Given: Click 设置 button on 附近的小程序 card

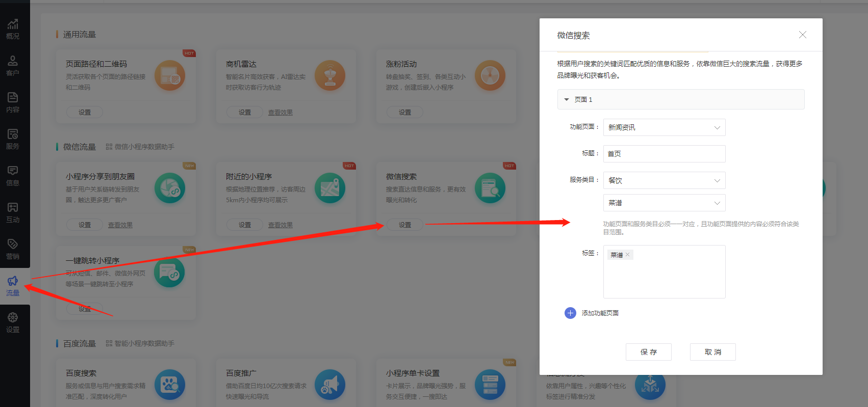Looking at the screenshot, I should point(245,225).
